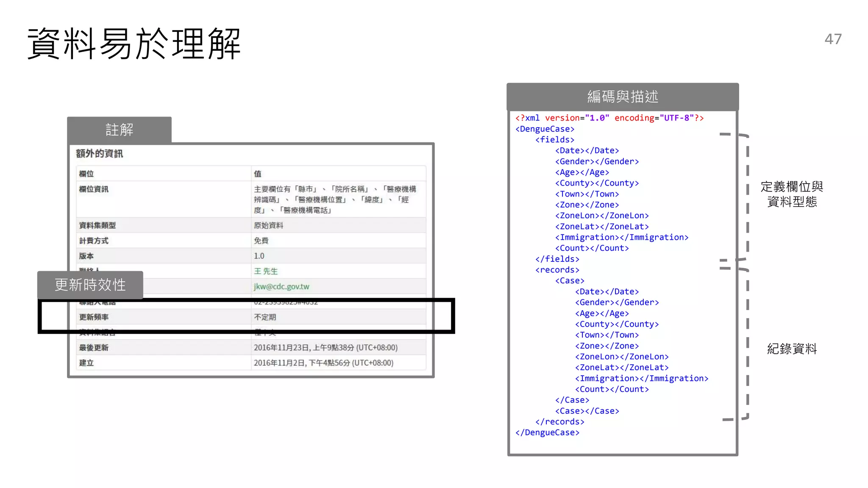Click <ZoneLat></ZoneLat> inside the Case block
The height and width of the screenshot is (488, 868).
point(622,367)
